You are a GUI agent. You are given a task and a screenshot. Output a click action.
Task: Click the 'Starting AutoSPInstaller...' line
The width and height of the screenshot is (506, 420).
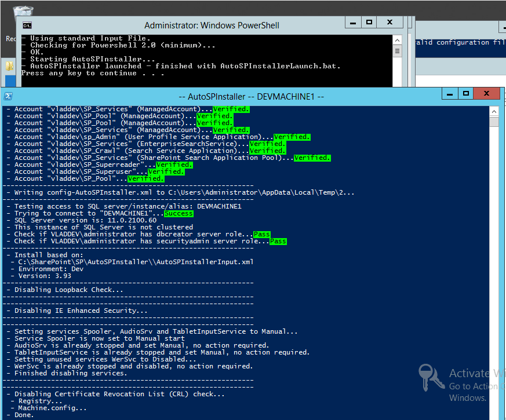(88, 59)
